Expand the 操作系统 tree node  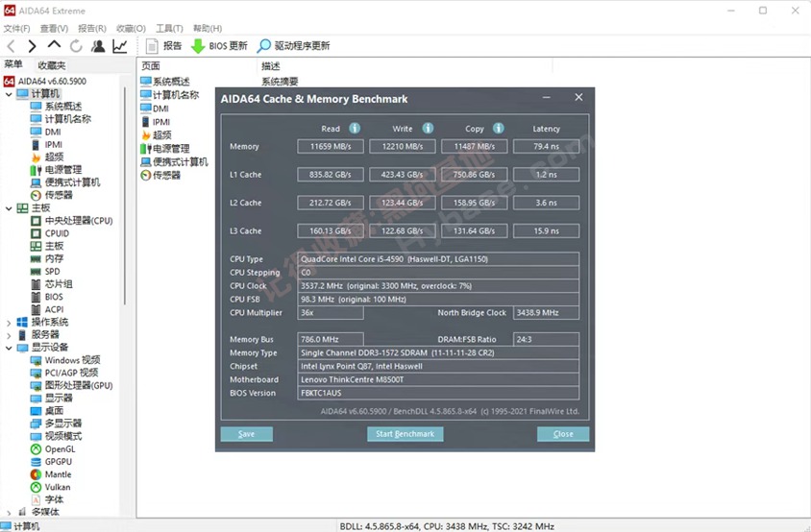pyautogui.click(x=9, y=323)
